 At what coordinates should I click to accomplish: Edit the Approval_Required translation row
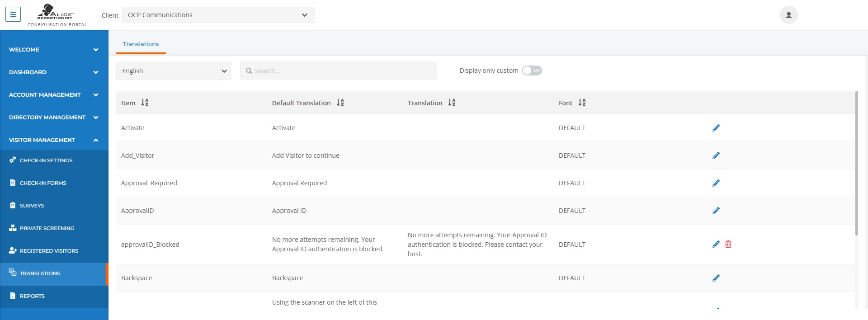coord(716,183)
